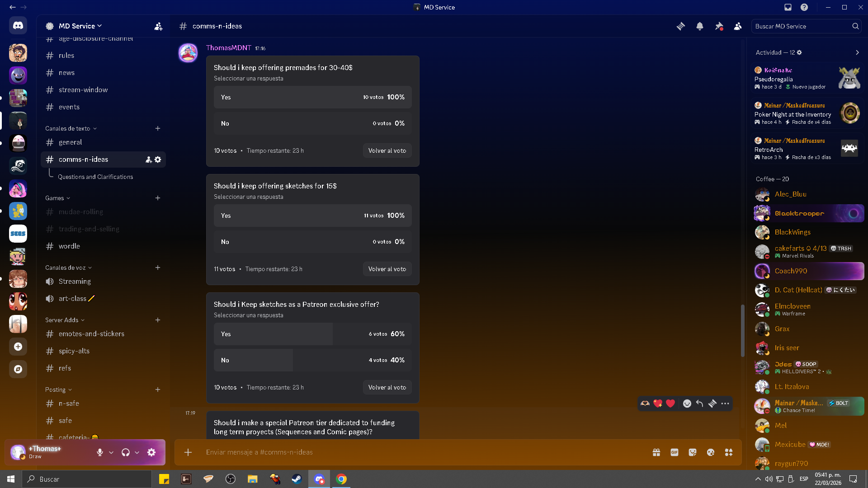Viewport: 868px width, 488px height.
Task: Open Activity settings gear icon
Action: [799, 52]
